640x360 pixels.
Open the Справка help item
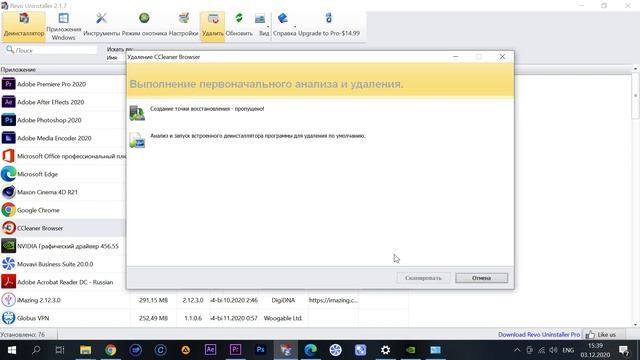[x=284, y=26]
